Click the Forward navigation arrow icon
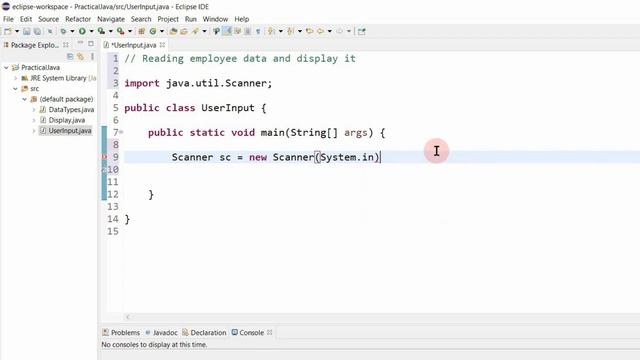This screenshot has width=640, height=360. coord(340,31)
